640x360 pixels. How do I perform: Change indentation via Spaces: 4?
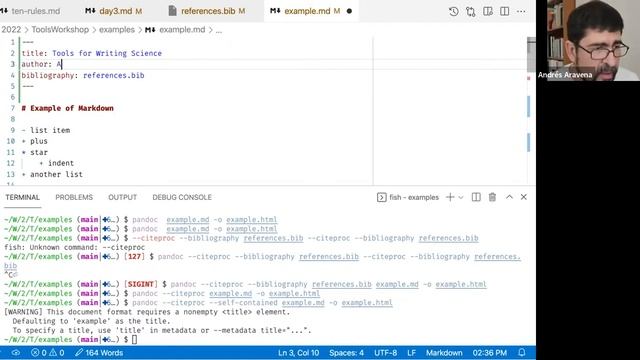tap(347, 353)
